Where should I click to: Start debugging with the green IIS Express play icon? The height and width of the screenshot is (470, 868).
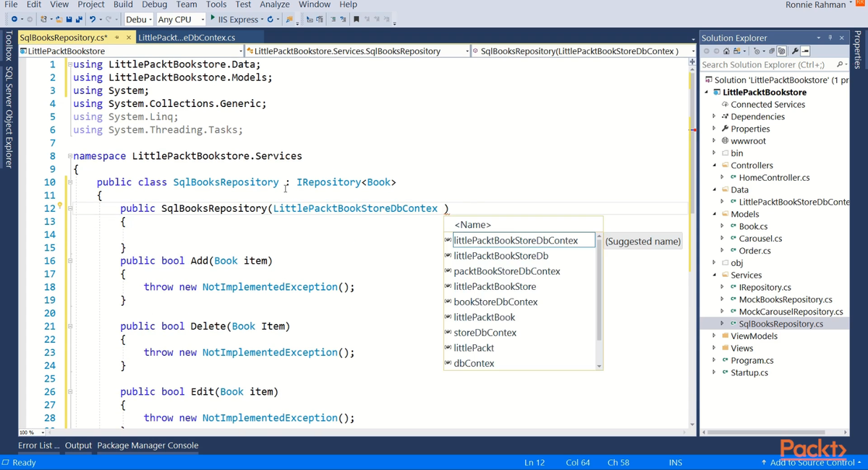[x=213, y=18]
